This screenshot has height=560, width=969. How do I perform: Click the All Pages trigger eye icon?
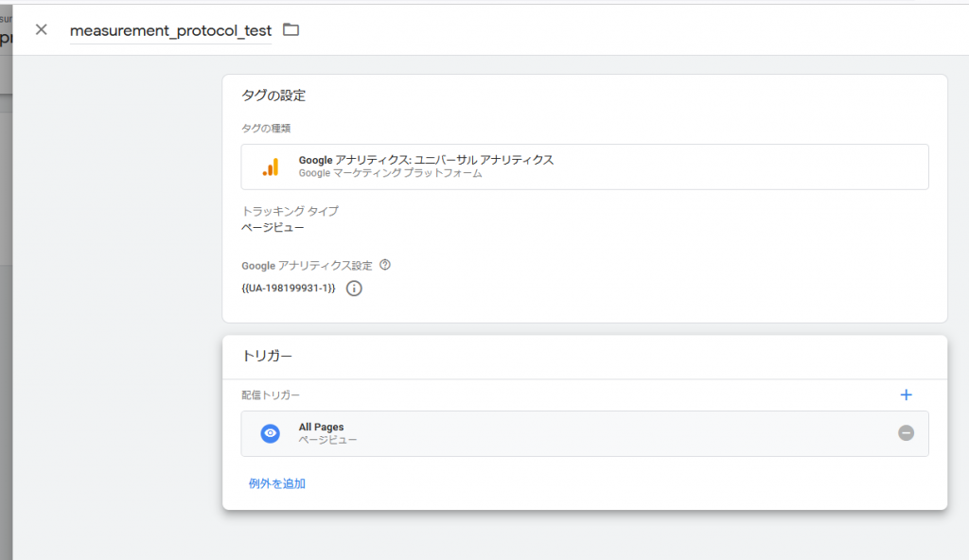point(270,433)
